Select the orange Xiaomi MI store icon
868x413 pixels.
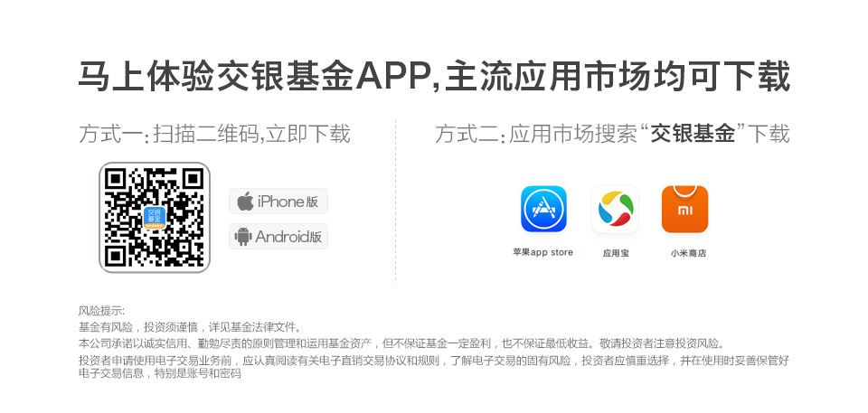pyautogui.click(x=684, y=209)
